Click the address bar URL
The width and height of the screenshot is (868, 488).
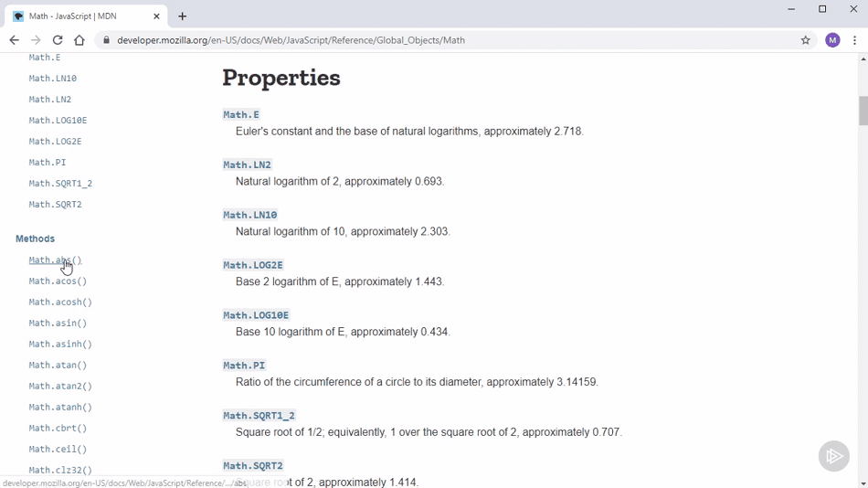291,40
